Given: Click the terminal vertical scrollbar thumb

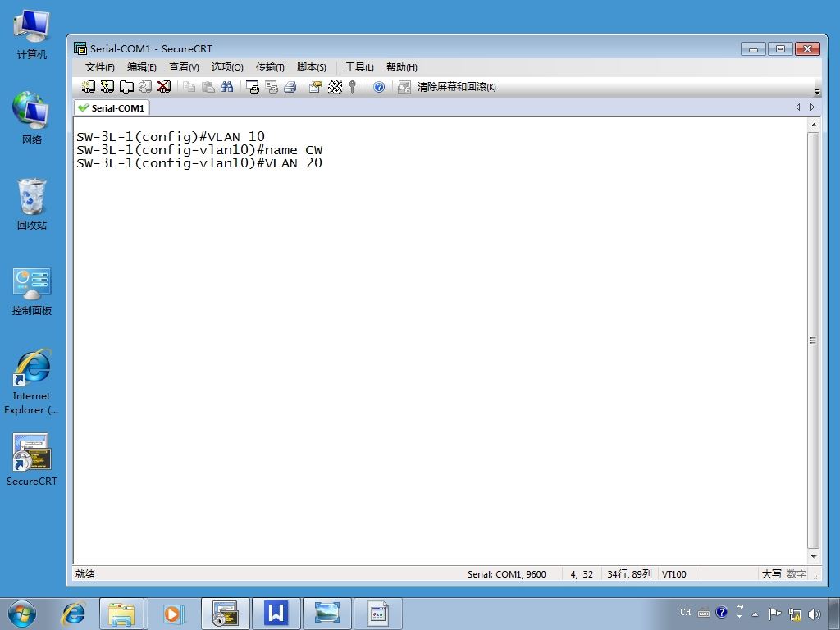Looking at the screenshot, I should (x=813, y=340).
